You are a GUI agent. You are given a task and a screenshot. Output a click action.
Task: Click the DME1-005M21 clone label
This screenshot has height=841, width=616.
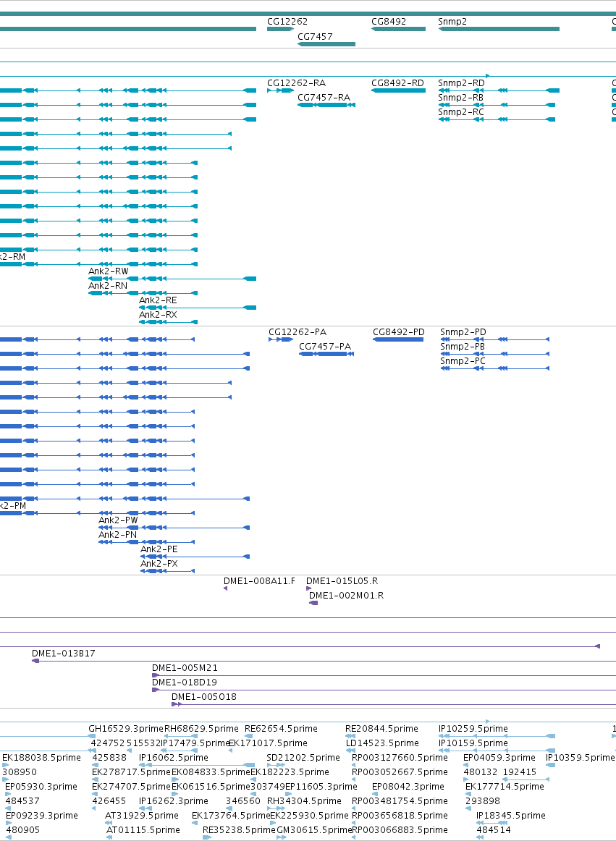(185, 668)
